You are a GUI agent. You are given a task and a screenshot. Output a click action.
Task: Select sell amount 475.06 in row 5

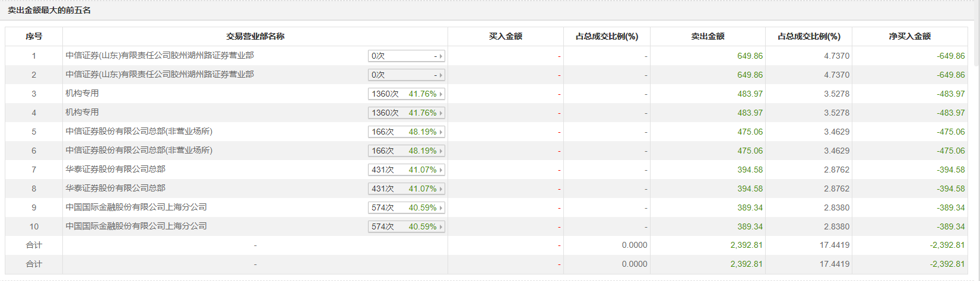750,132
